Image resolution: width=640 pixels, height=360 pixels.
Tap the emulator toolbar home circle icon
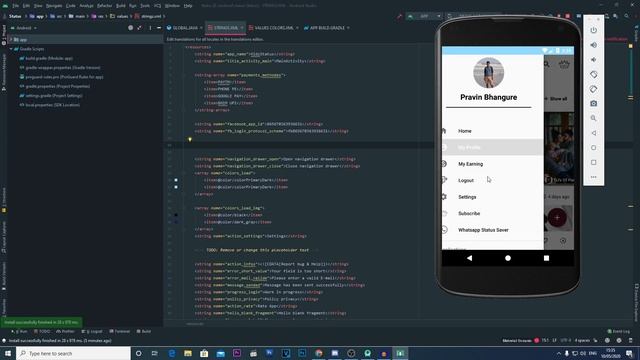(x=593, y=148)
